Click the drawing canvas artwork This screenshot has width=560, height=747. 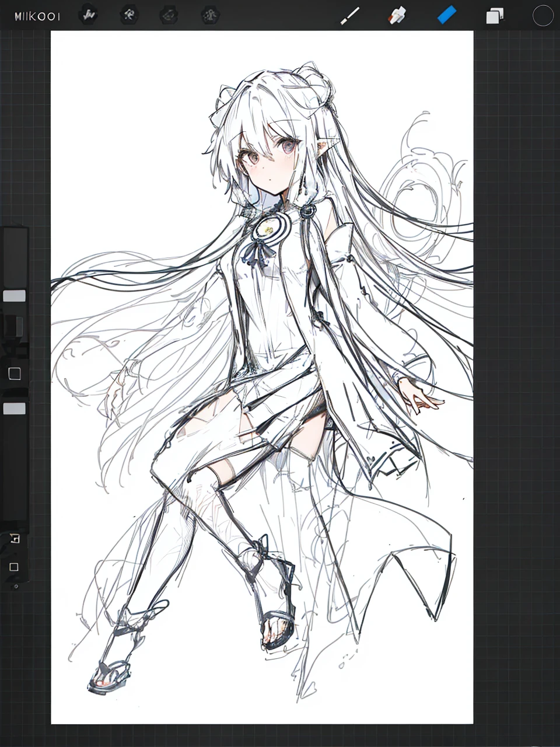[262, 377]
